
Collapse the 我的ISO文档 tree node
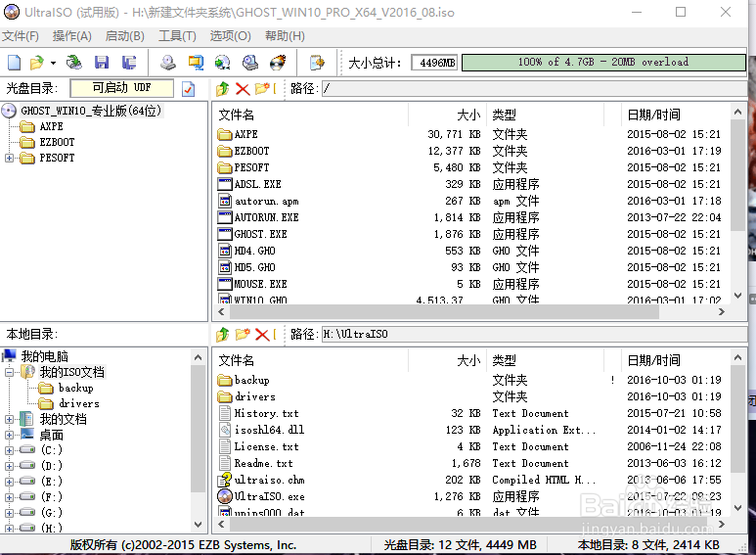(x=9, y=372)
